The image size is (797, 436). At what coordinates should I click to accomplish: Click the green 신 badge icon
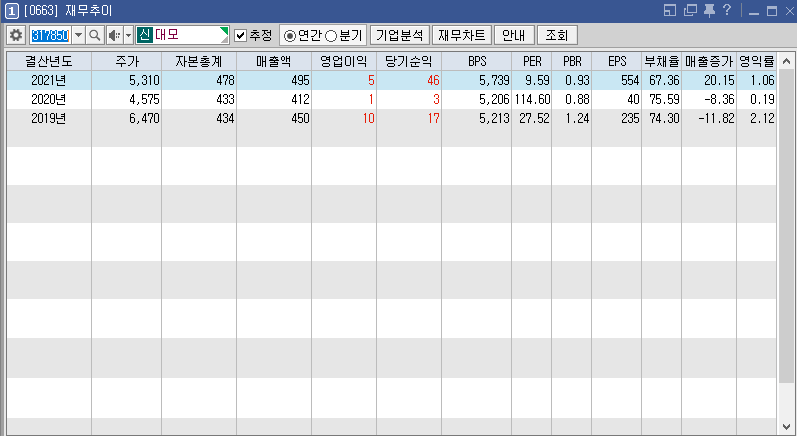pyautogui.click(x=144, y=35)
